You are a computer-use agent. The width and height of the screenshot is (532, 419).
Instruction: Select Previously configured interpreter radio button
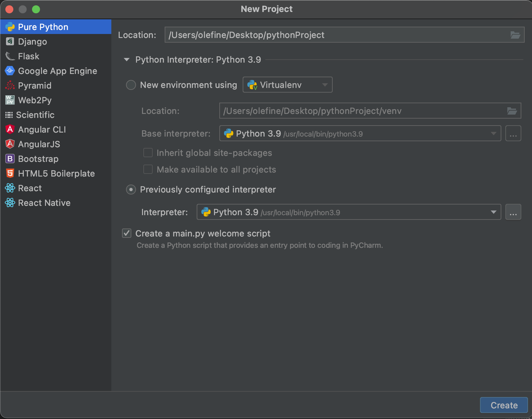[x=131, y=190]
